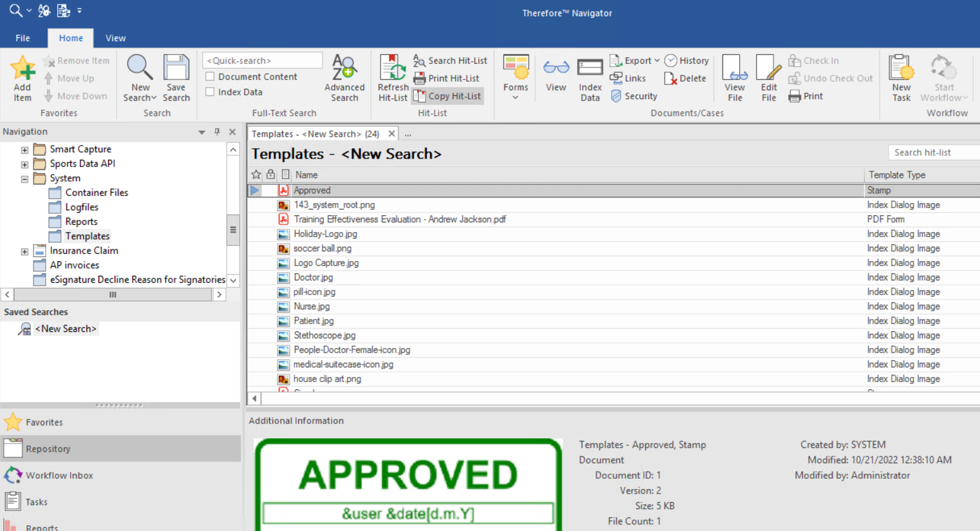Click the Add Item star icon
This screenshot has width=980, height=531.
click(23, 68)
